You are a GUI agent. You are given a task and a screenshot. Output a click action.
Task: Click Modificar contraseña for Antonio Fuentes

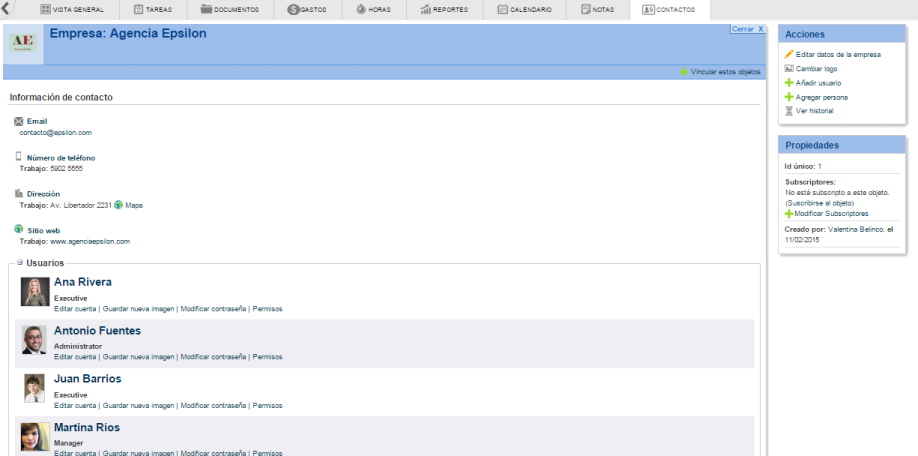coord(212,357)
